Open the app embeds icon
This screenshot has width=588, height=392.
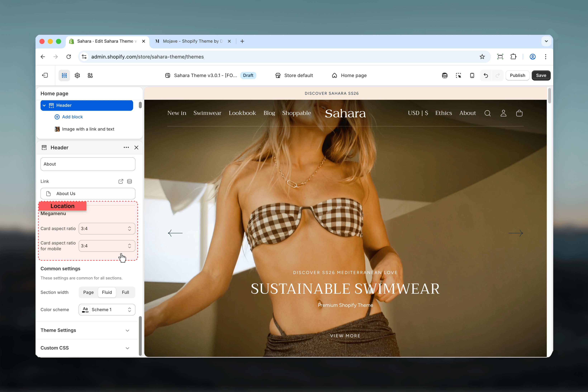click(x=90, y=75)
